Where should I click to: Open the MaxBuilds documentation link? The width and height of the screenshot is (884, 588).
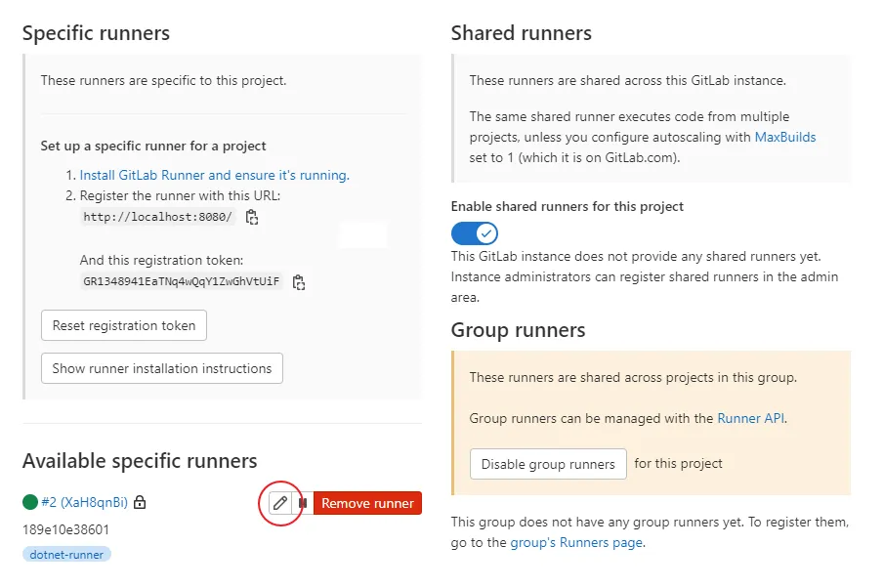click(x=784, y=138)
